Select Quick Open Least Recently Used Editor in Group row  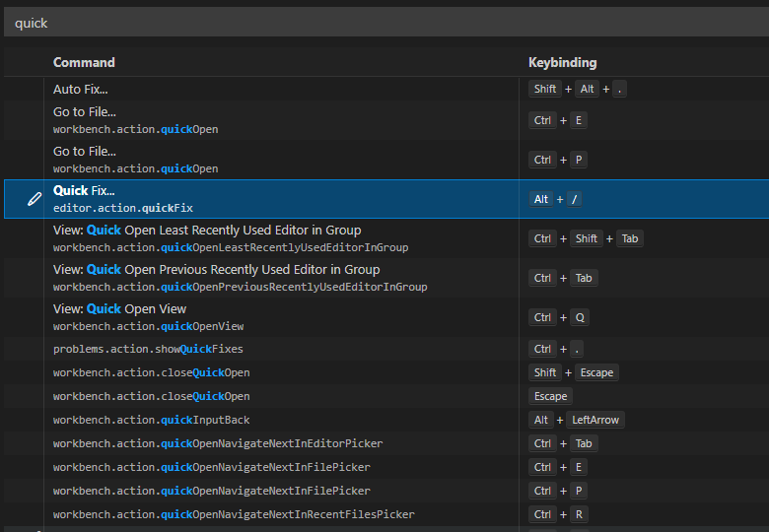pyautogui.click(x=231, y=238)
